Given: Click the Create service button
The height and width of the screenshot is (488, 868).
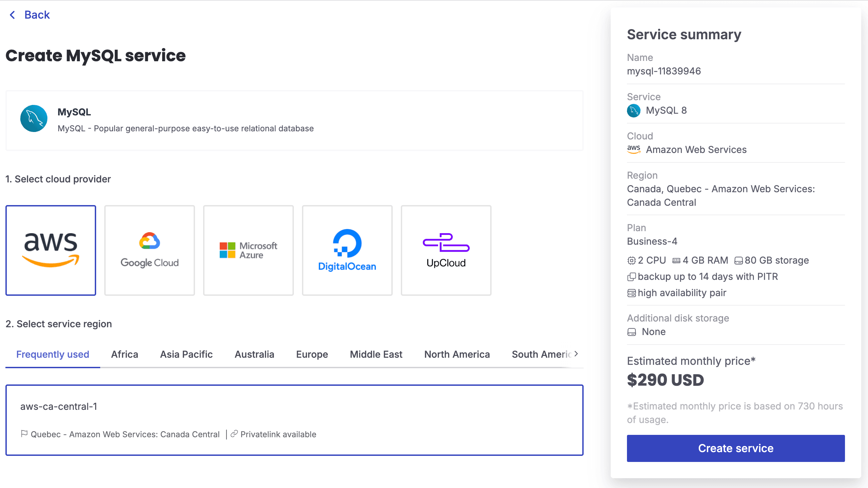Looking at the screenshot, I should [736, 448].
